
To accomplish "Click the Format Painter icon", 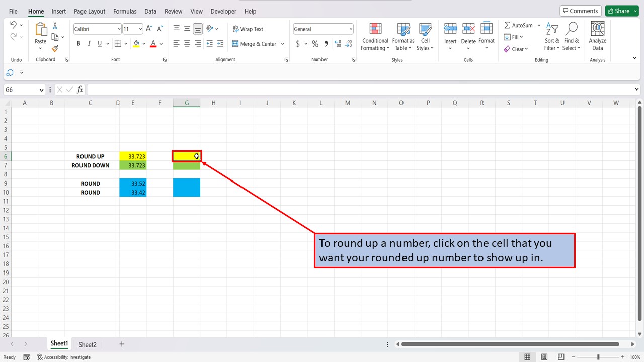I will pyautogui.click(x=55, y=49).
